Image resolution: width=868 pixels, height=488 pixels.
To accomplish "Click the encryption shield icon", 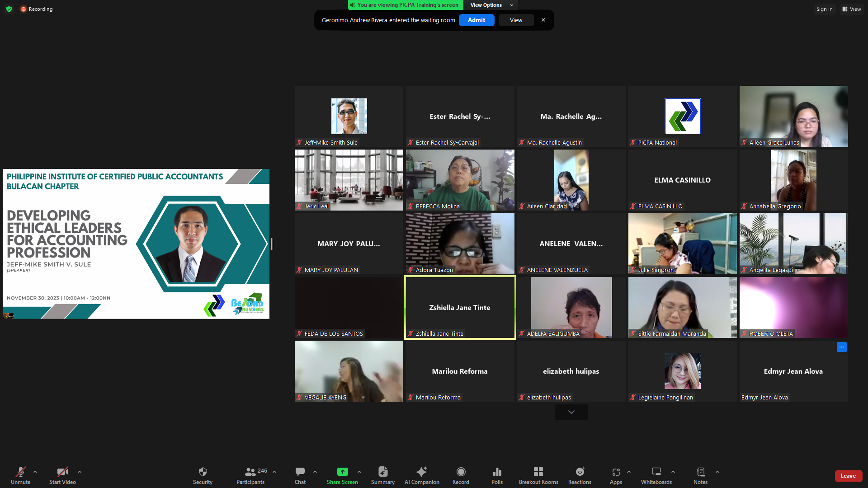I will coord(9,9).
